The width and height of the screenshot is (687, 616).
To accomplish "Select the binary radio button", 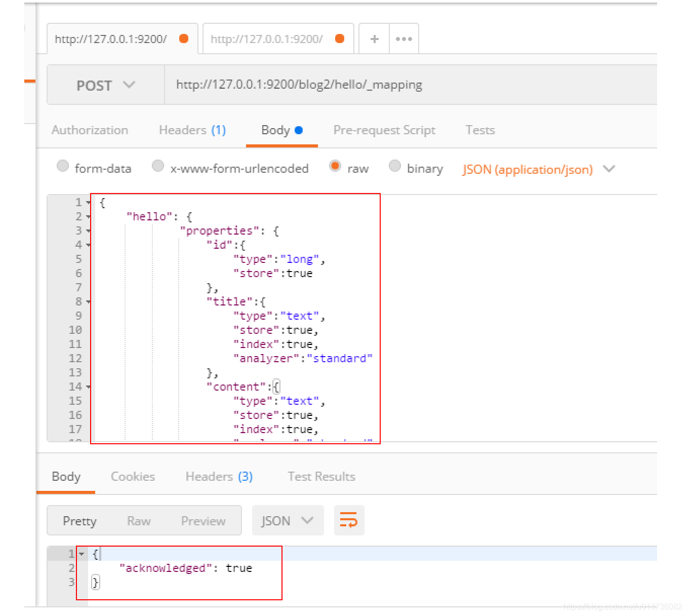I will point(395,166).
